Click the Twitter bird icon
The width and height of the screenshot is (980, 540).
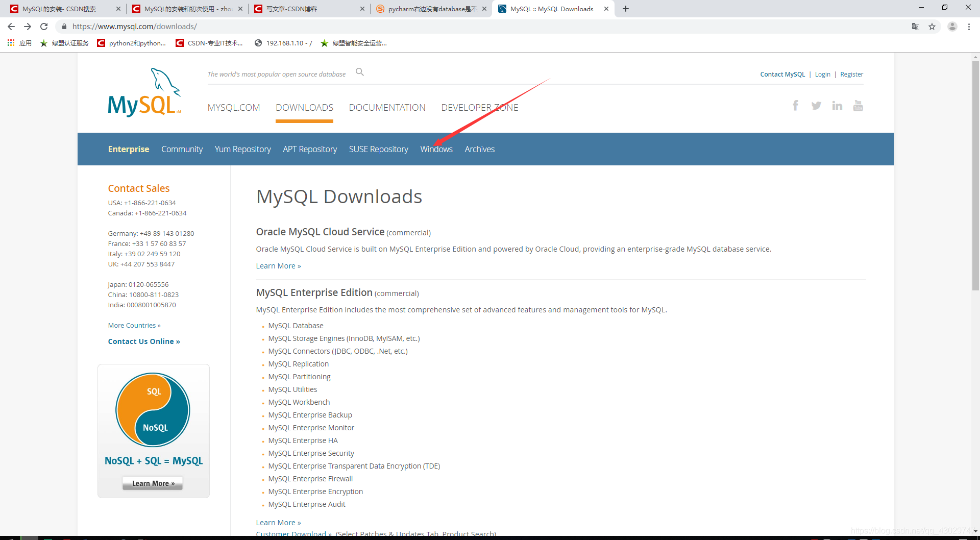(x=816, y=106)
